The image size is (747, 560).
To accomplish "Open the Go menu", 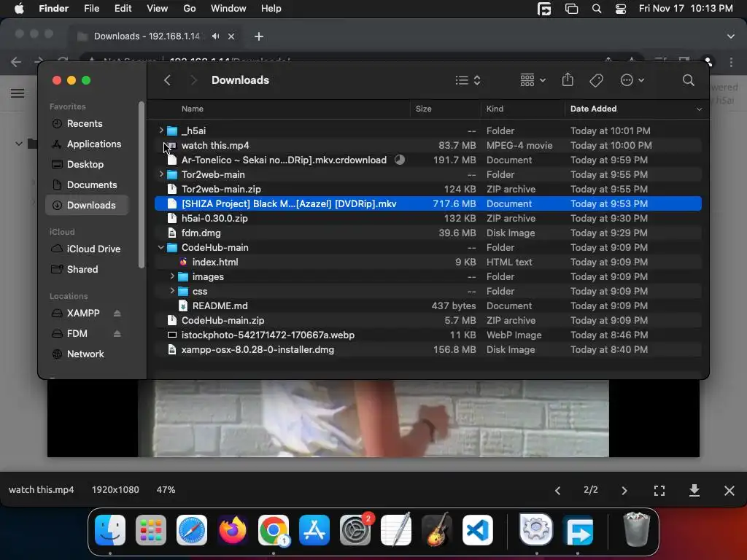I will click(x=189, y=9).
